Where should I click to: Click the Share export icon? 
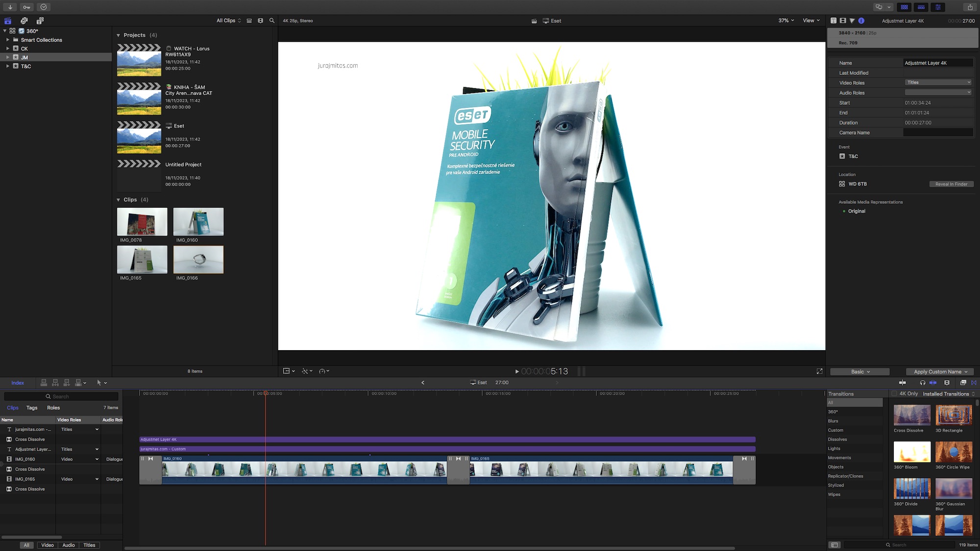click(x=970, y=7)
